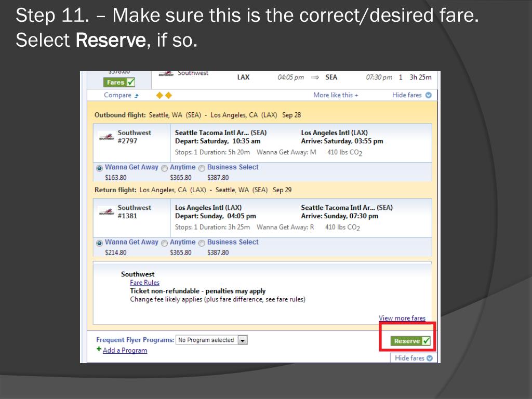Image resolution: width=532 pixels, height=399 pixels.
Task: Click 'Change fee likely applies' note
Action: tap(218, 299)
